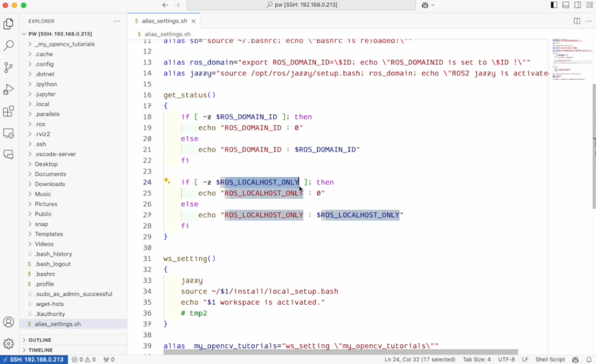Toggle the primary side bar visibility
Image resolution: width=596 pixels, height=364 pixels.
[554, 5]
